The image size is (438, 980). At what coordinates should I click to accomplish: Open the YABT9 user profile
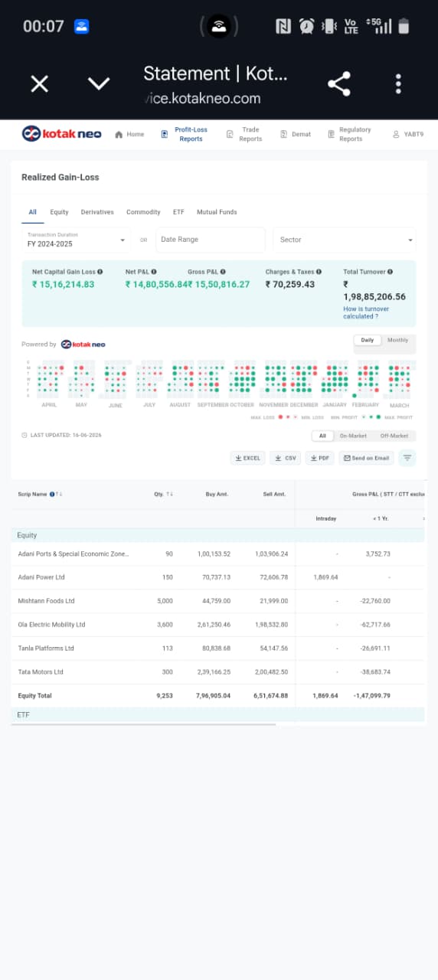coord(408,134)
